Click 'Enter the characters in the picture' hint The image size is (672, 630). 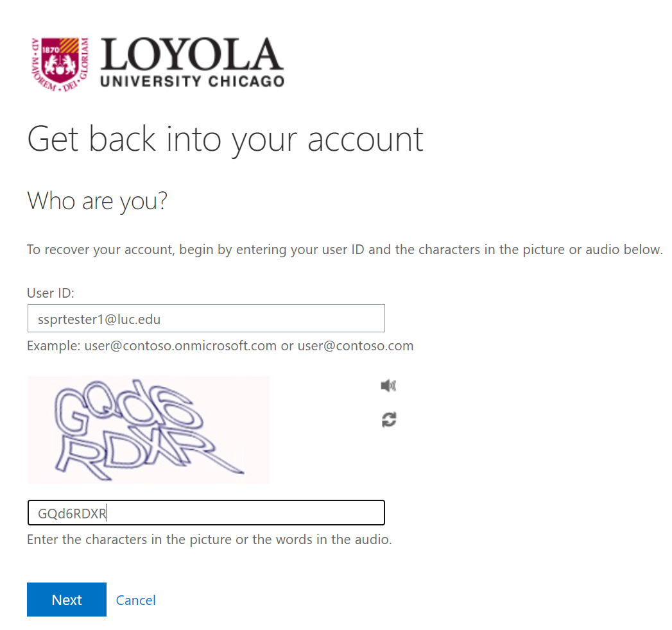click(x=209, y=540)
